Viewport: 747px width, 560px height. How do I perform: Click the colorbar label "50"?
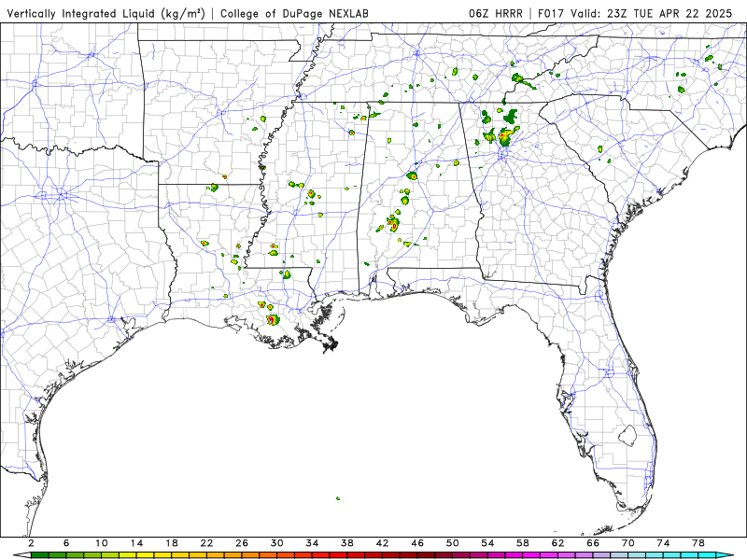click(x=453, y=543)
